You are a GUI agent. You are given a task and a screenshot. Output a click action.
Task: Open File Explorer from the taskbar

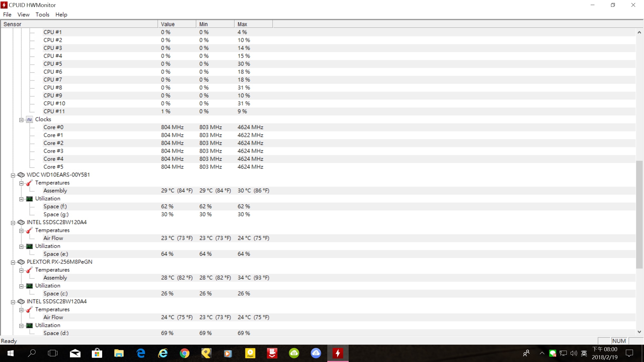119,353
